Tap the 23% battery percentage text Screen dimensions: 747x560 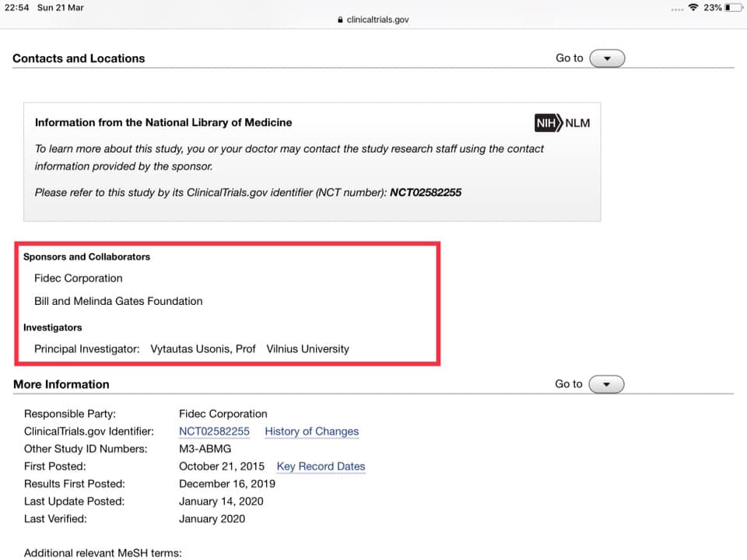713,8
